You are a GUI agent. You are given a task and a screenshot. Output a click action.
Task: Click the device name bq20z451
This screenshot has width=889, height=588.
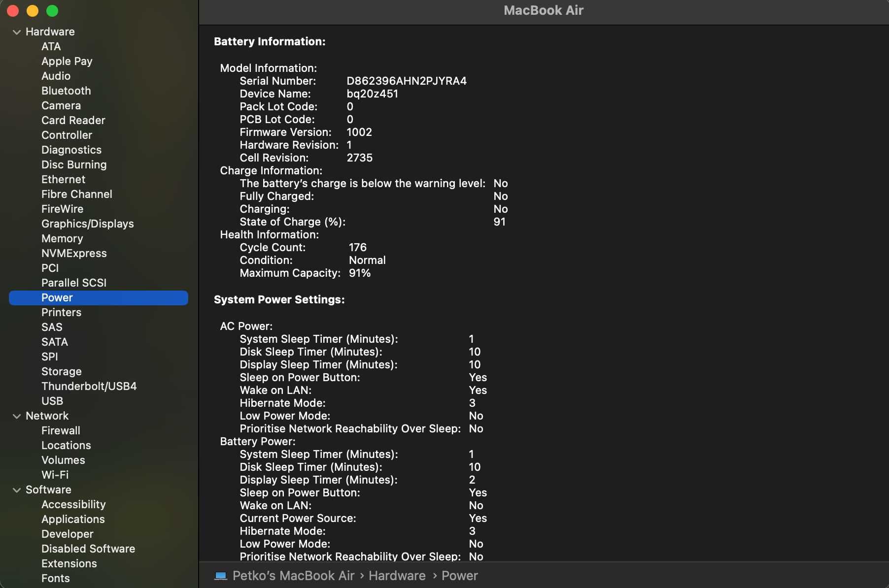point(373,94)
